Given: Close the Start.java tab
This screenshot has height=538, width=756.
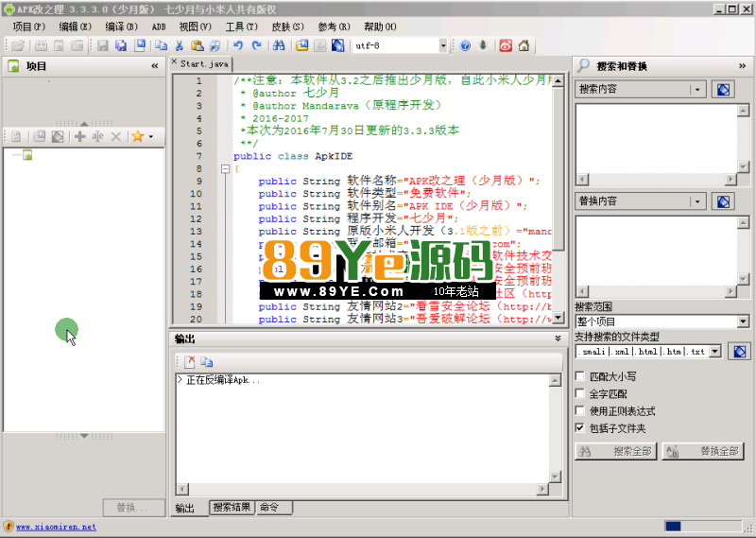Looking at the screenshot, I should [175, 61].
